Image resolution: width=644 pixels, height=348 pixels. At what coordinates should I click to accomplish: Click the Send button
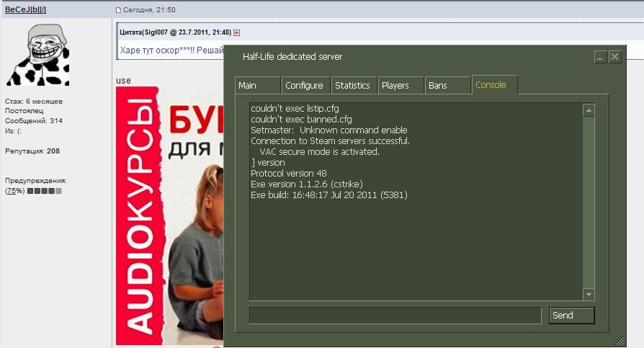pos(571,316)
